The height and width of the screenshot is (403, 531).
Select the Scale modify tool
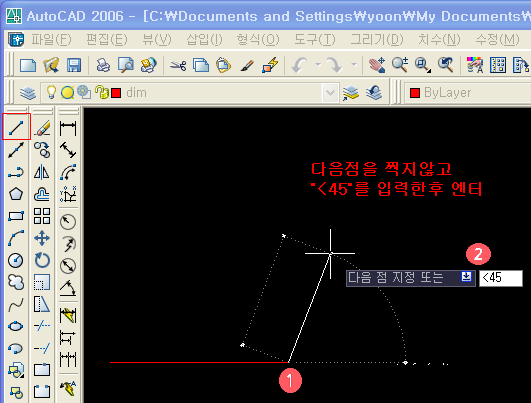pyautogui.click(x=42, y=282)
